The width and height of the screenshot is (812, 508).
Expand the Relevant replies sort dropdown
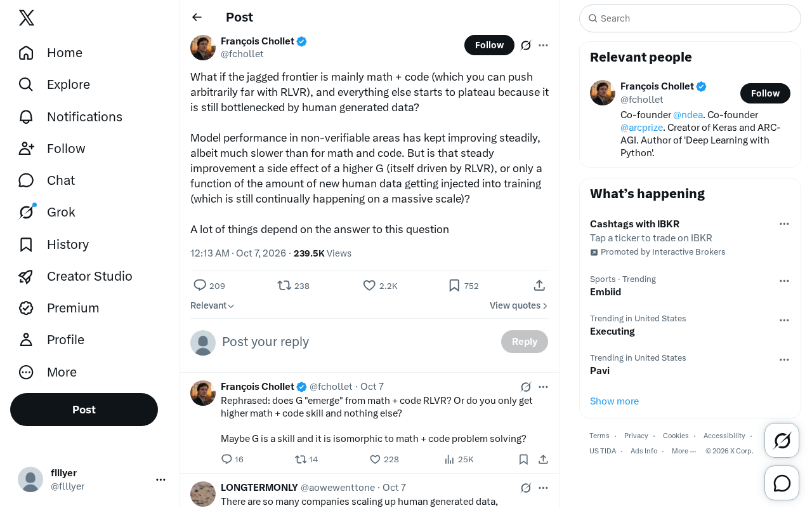tap(213, 305)
